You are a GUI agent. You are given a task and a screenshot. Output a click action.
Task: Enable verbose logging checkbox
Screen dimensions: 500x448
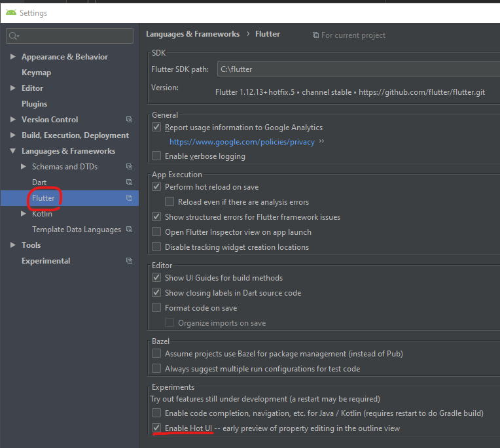pos(156,156)
